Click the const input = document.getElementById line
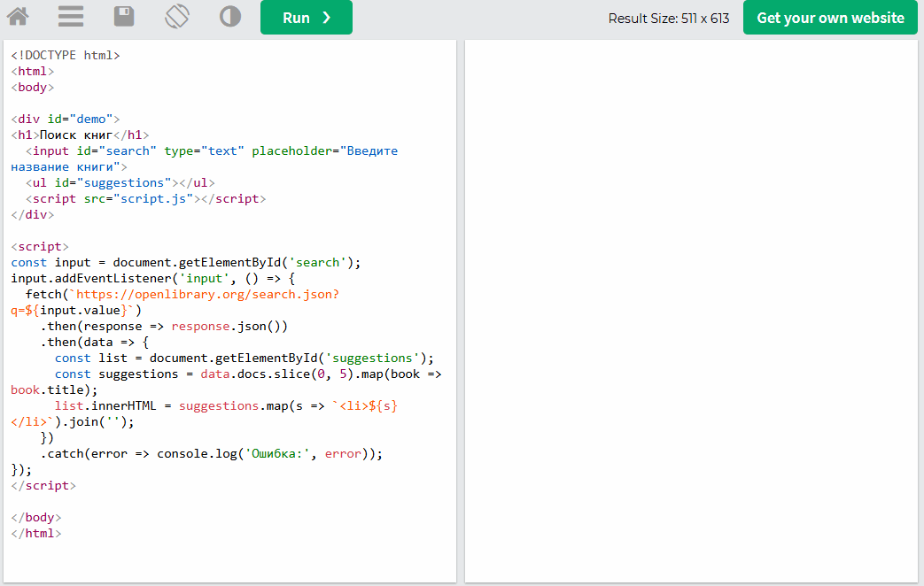924x586 pixels. (186, 262)
